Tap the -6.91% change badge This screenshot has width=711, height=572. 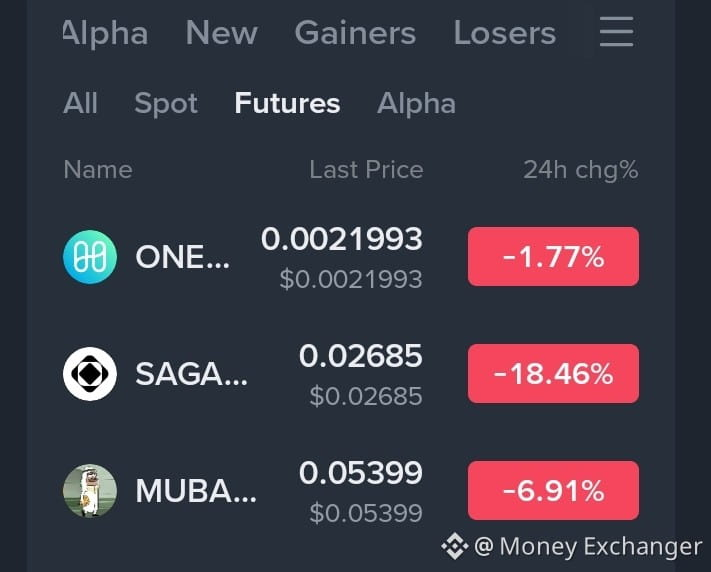[x=553, y=491]
